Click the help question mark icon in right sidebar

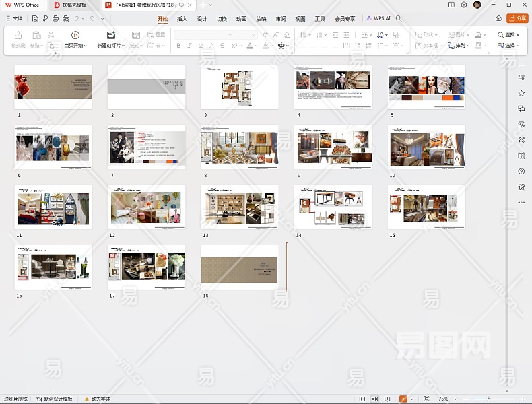[x=521, y=171]
